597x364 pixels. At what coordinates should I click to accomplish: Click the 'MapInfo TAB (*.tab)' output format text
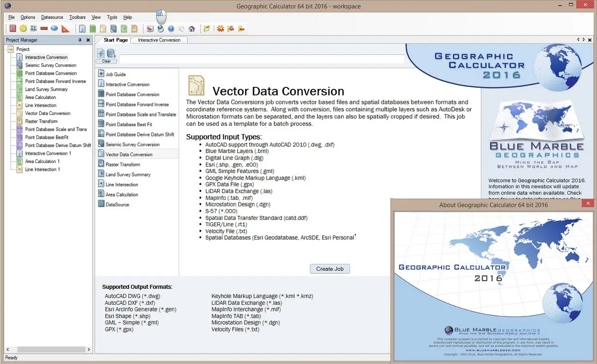[x=236, y=316]
